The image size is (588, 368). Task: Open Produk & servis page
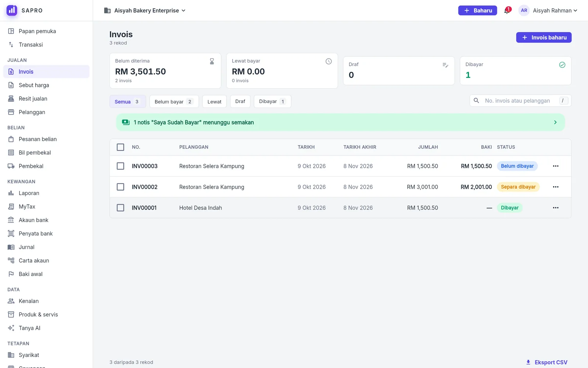(x=46, y=315)
